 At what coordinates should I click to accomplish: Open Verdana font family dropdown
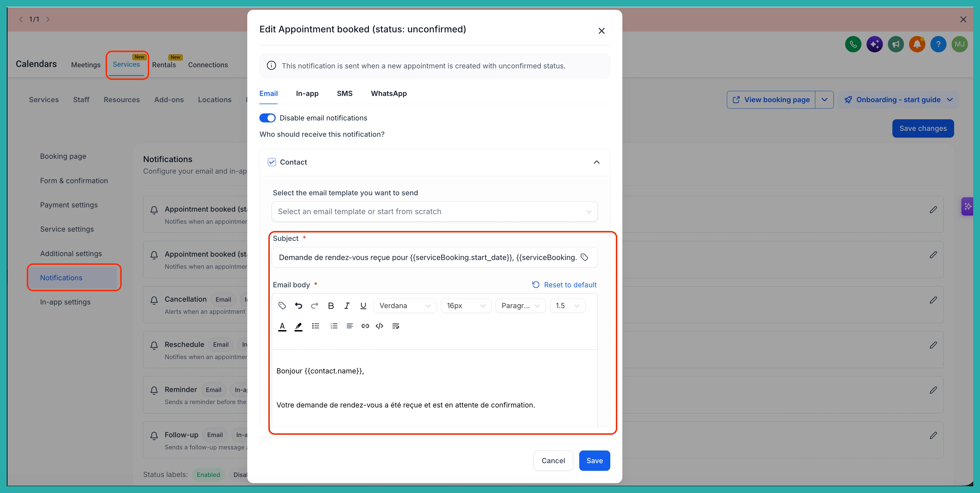pyautogui.click(x=405, y=306)
